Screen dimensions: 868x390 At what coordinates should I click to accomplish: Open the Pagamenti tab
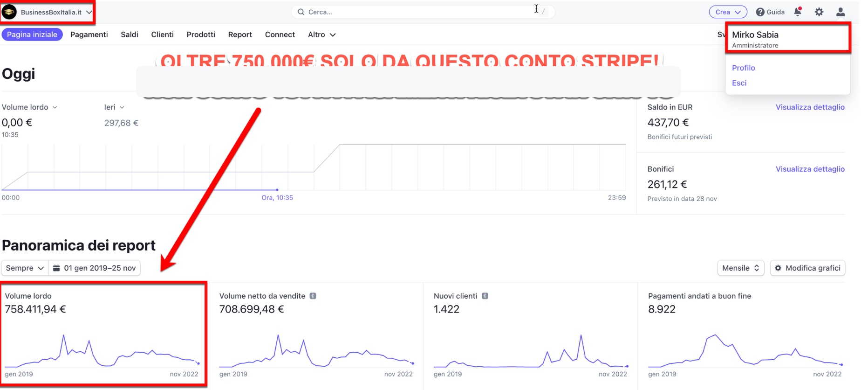89,35
